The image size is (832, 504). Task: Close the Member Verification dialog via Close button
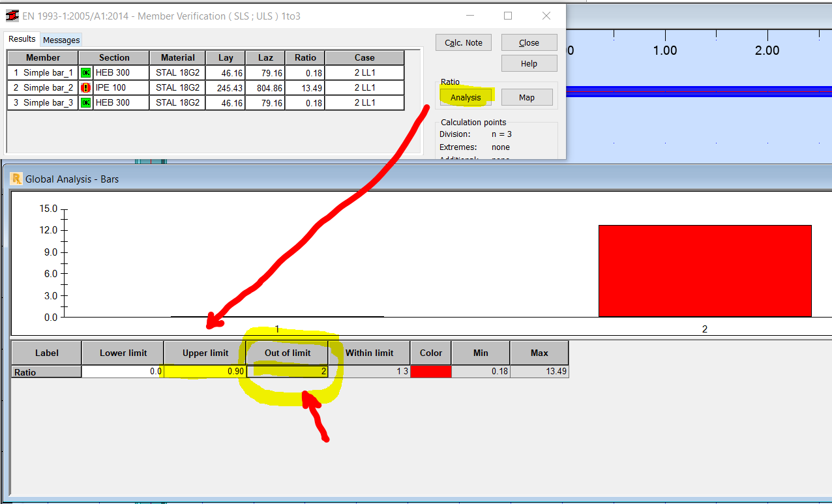click(x=529, y=42)
